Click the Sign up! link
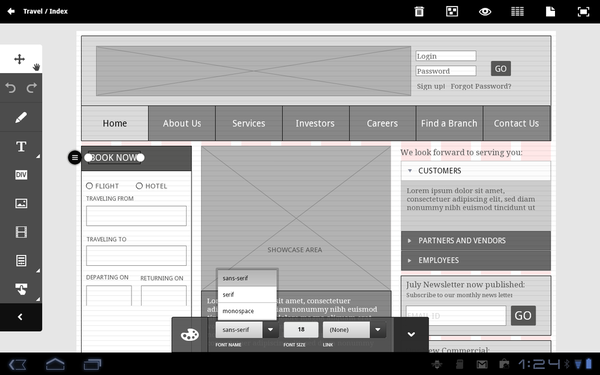The image size is (600, 375). pyautogui.click(x=431, y=86)
